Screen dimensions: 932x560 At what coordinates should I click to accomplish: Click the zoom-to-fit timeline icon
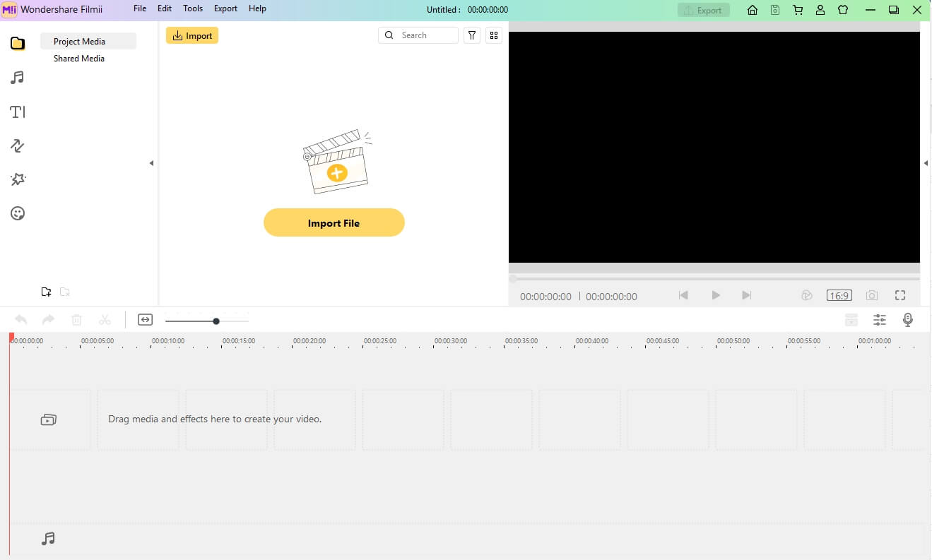click(x=145, y=320)
